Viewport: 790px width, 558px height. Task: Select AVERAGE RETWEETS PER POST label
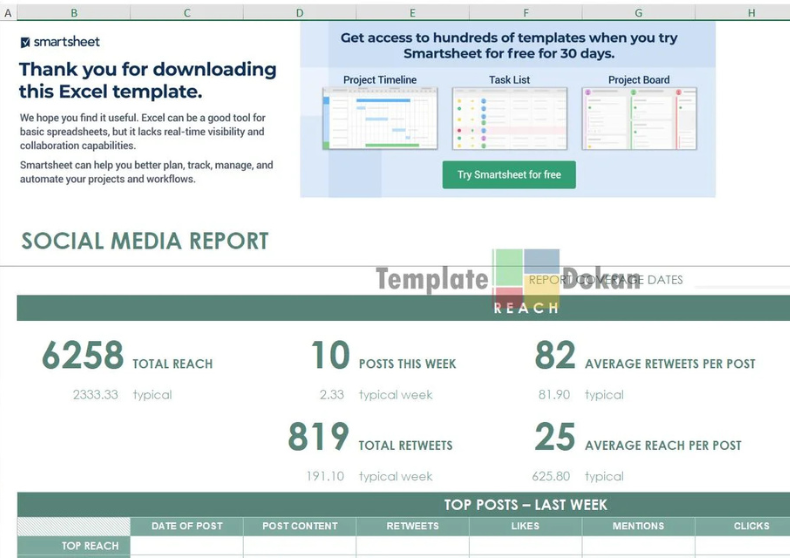(x=670, y=364)
